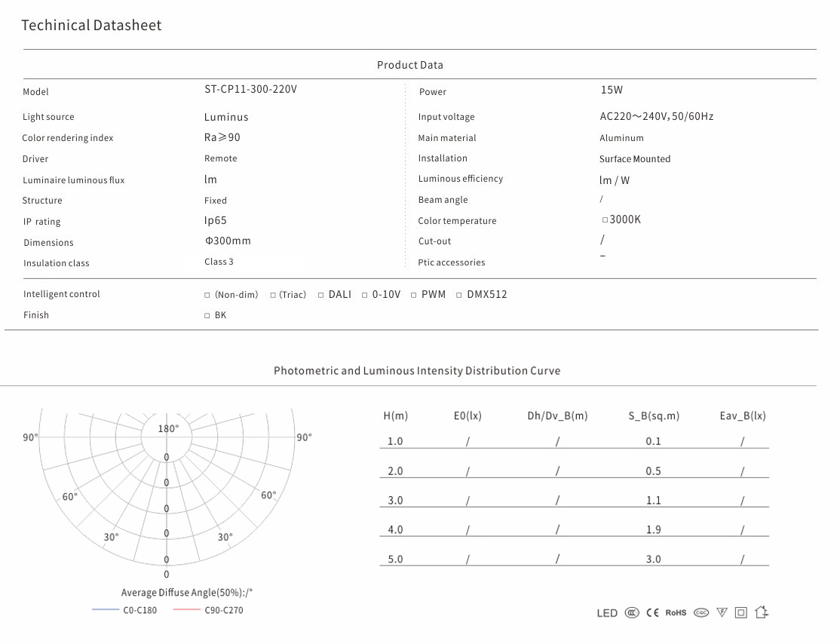840x644 pixels.
Task: Click the CQC certification oval
Action: pos(701,613)
